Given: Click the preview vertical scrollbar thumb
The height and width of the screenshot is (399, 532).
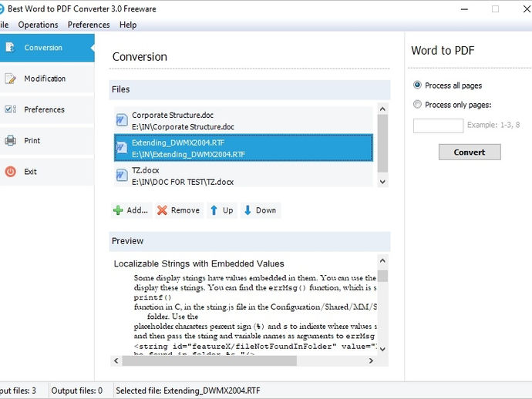Looking at the screenshot, I should pos(382,276).
